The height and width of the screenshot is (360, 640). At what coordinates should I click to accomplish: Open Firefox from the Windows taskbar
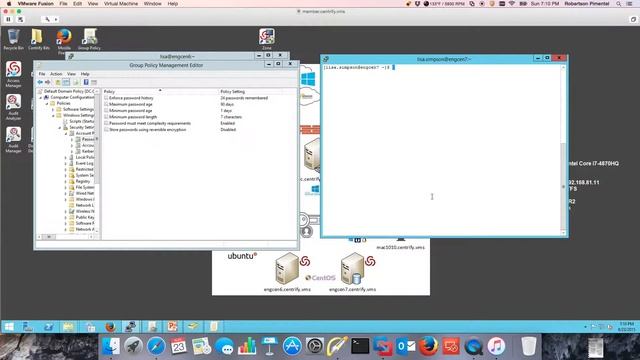[x=110, y=327]
